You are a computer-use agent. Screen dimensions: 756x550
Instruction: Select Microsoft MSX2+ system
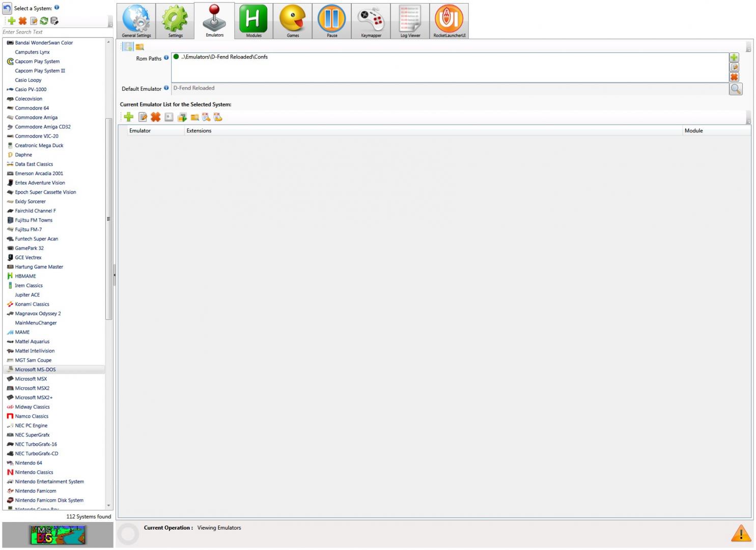point(34,398)
